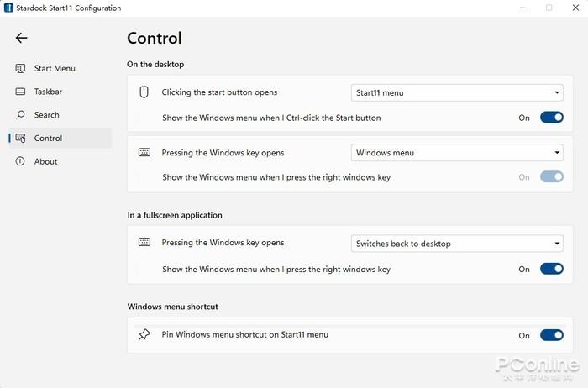588x388 pixels.
Task: Click the back arrow icon
Action: click(x=22, y=38)
